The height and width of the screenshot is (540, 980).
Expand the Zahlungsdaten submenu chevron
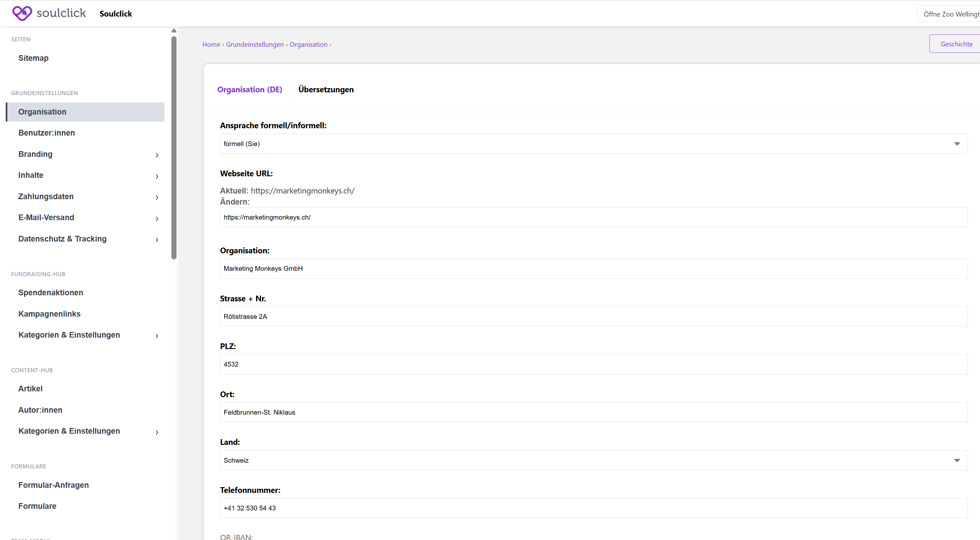click(157, 197)
